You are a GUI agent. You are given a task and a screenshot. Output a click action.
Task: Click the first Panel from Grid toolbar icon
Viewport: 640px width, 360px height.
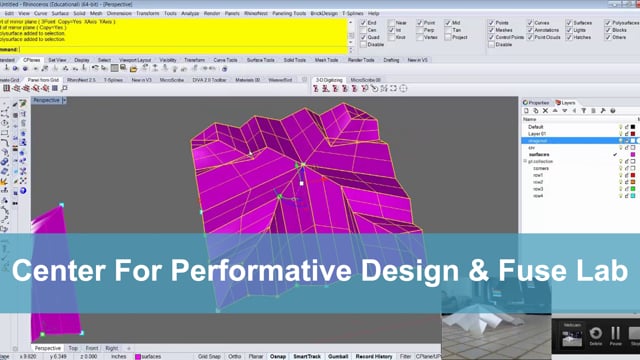[7, 88]
